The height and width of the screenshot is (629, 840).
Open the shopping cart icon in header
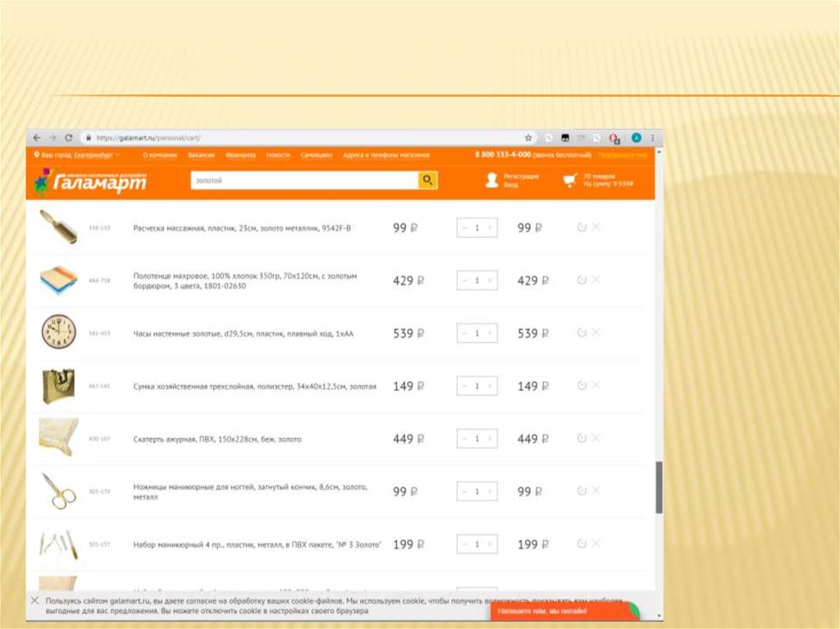(570, 180)
